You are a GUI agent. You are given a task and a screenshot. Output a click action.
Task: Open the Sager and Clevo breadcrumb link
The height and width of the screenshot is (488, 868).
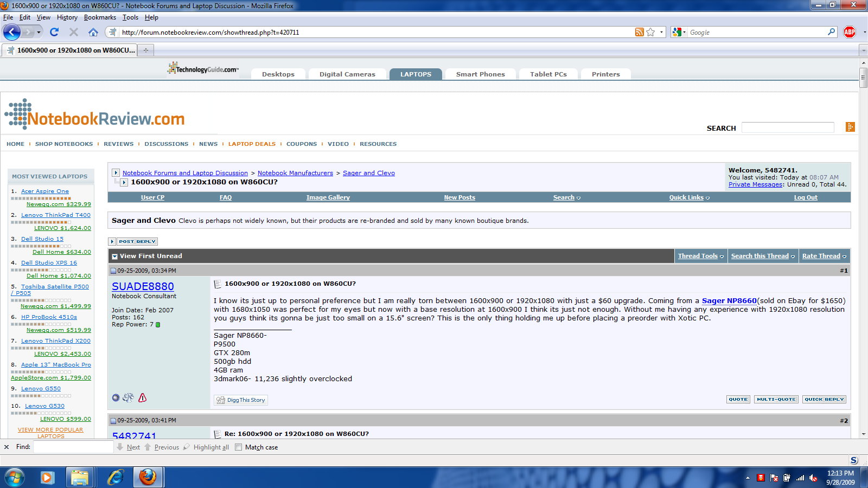369,173
